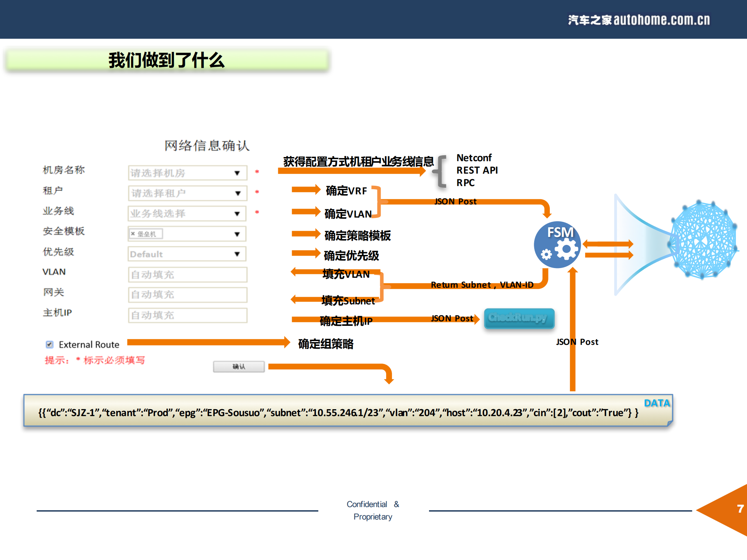Select the slide title 我们做到了什么
Viewport: 747px width, 560px height.
pyautogui.click(x=166, y=60)
